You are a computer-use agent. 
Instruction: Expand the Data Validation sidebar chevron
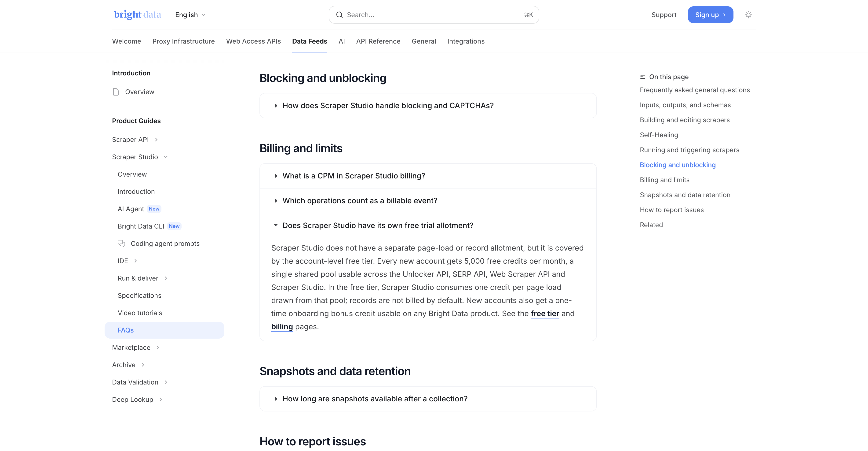(x=166, y=382)
